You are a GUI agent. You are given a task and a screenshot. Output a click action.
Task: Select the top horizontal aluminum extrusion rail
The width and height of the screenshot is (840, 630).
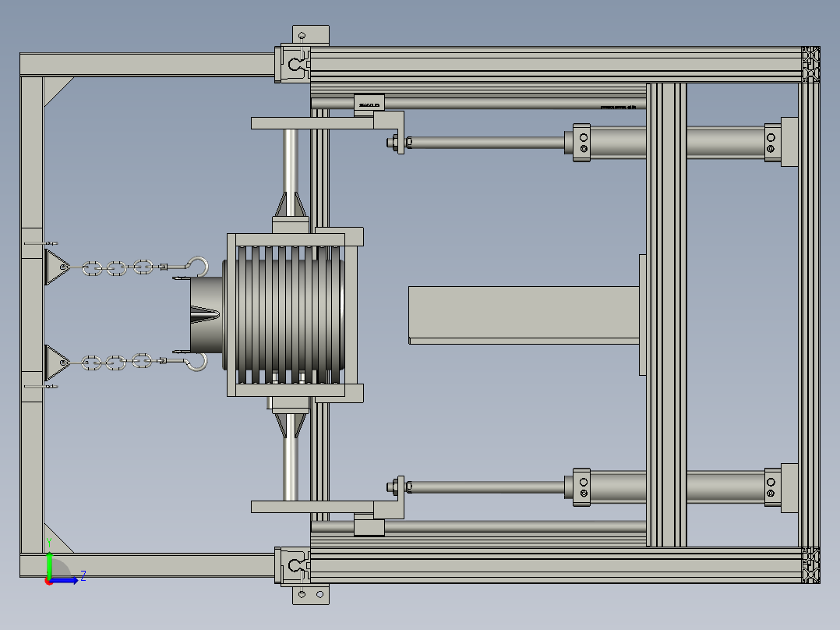pyautogui.click(x=556, y=65)
